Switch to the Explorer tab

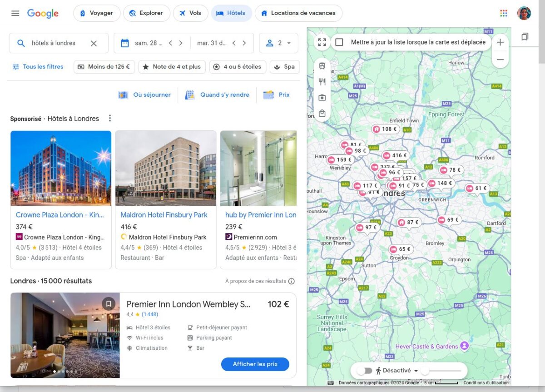147,13
